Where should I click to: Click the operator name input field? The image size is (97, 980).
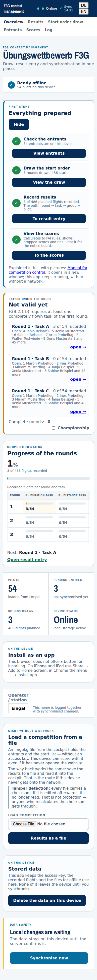click(x=18, y=708)
